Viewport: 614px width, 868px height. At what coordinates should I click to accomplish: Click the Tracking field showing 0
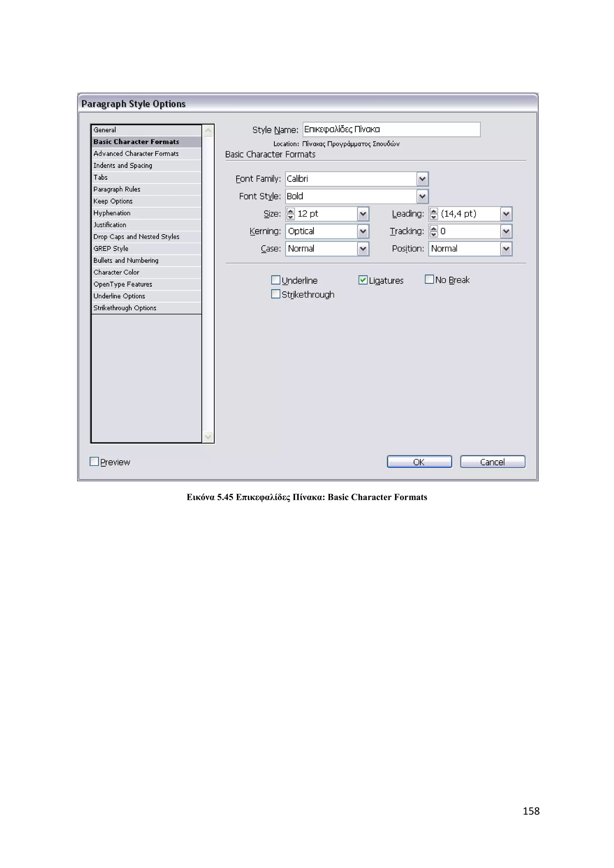point(469,231)
